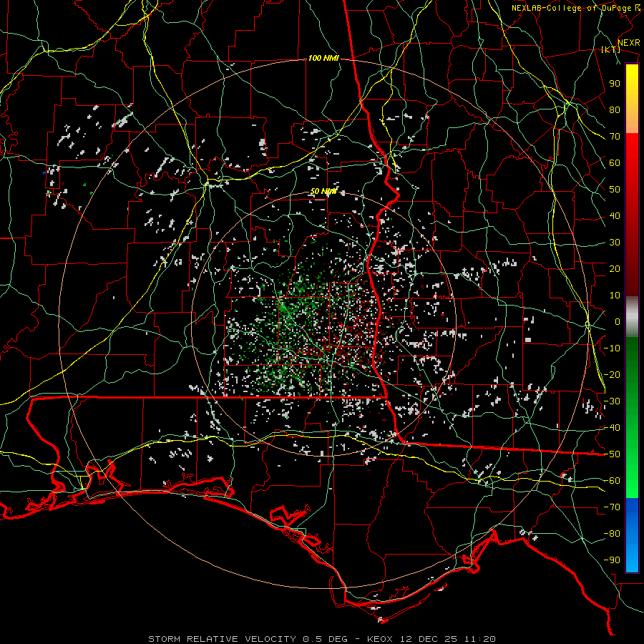
Task: Click the -10 value on the velocity scale
Action: (x=612, y=348)
